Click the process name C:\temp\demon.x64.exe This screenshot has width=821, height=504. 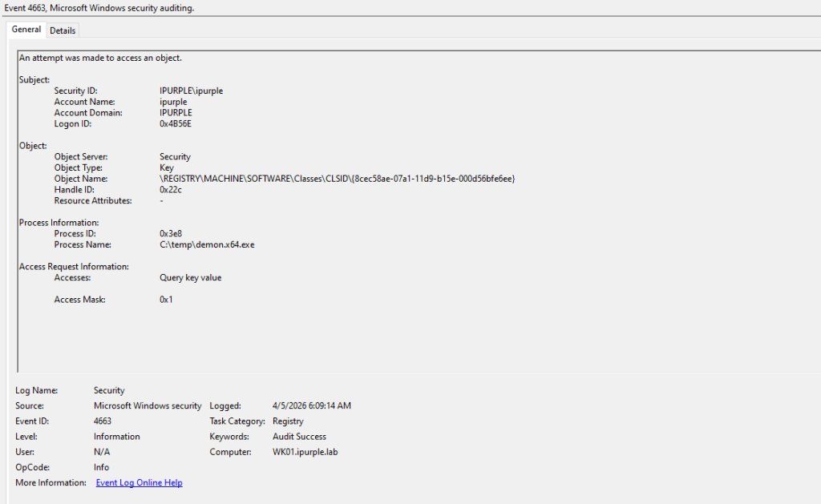[207, 244]
